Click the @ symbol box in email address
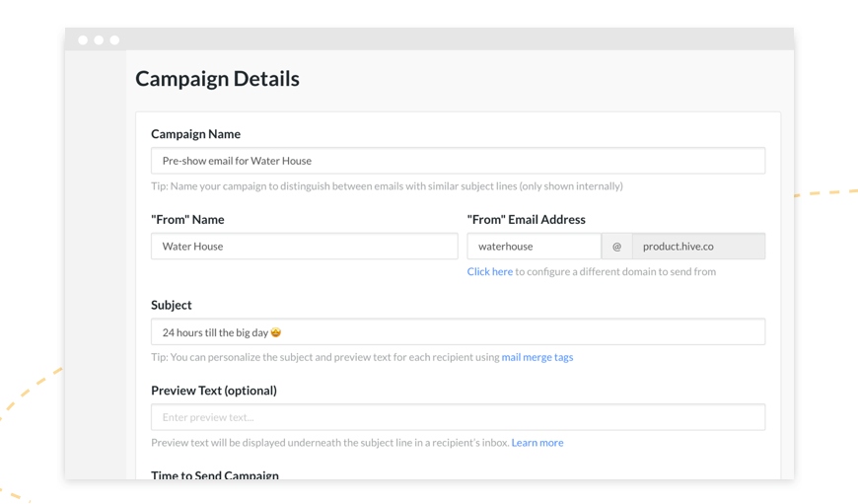This screenshot has height=504, width=858. tap(616, 247)
